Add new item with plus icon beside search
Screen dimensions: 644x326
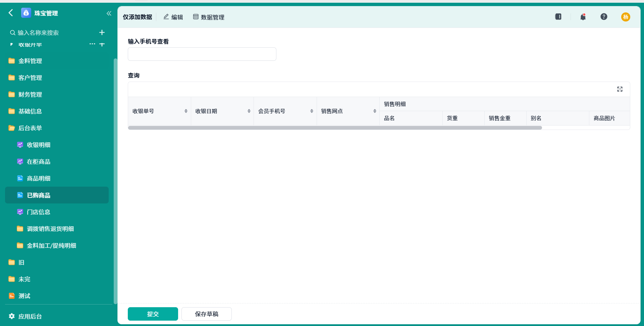[102, 32]
